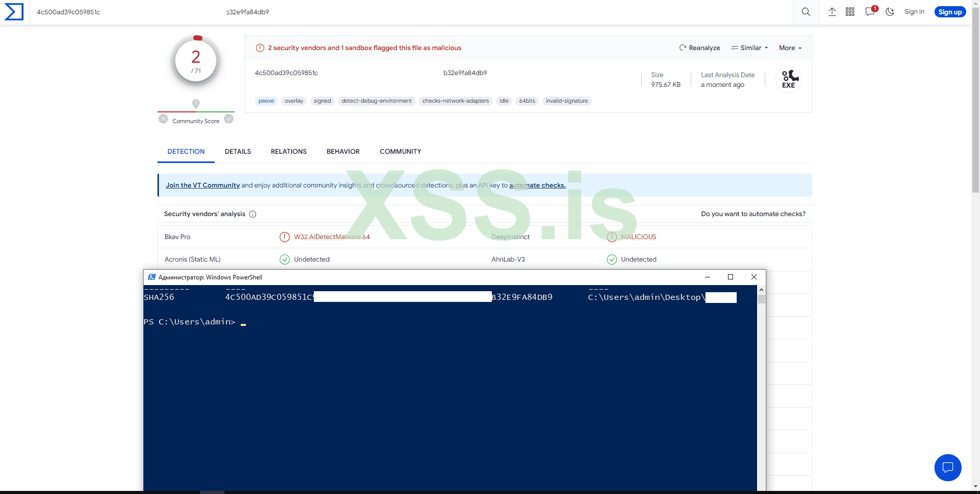Click Do you want to automate checks?
The image size is (980, 494).
[x=753, y=214]
